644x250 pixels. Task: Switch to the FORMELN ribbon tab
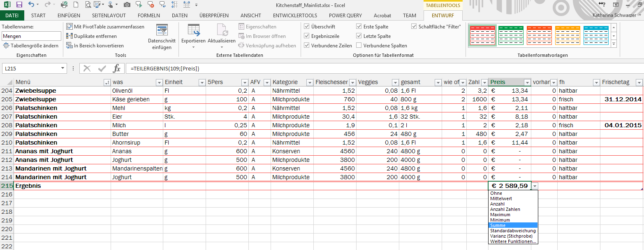click(149, 16)
